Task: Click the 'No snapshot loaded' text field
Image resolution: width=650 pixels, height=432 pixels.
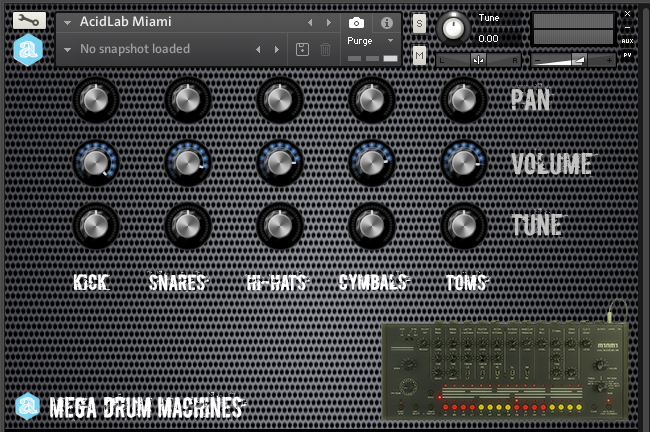Action: tap(135, 49)
